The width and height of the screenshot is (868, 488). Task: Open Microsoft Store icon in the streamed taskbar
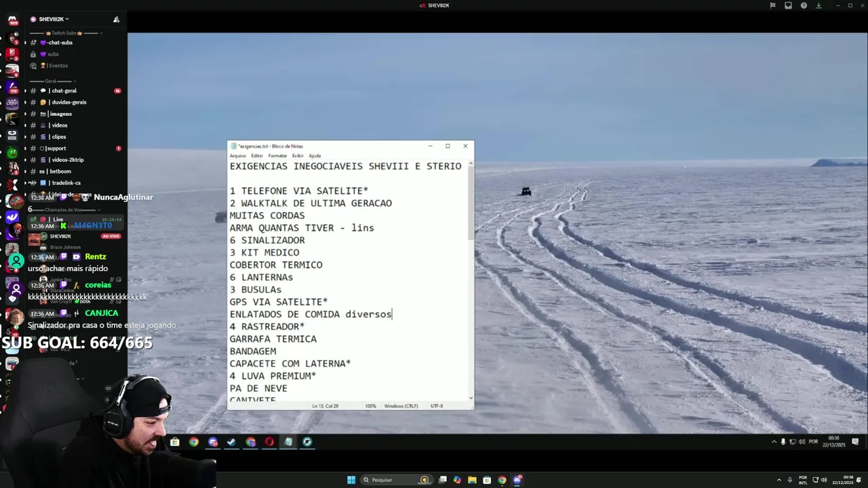coord(174,442)
